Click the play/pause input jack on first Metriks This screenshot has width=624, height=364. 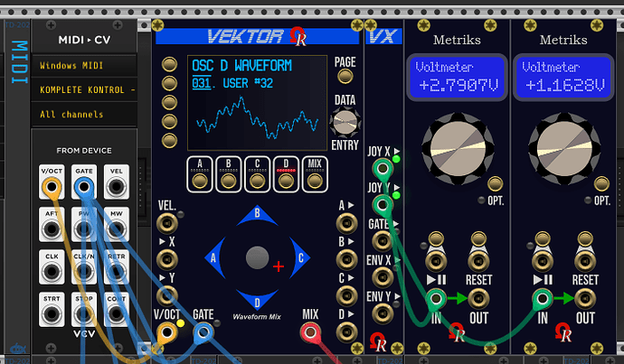tap(436, 261)
